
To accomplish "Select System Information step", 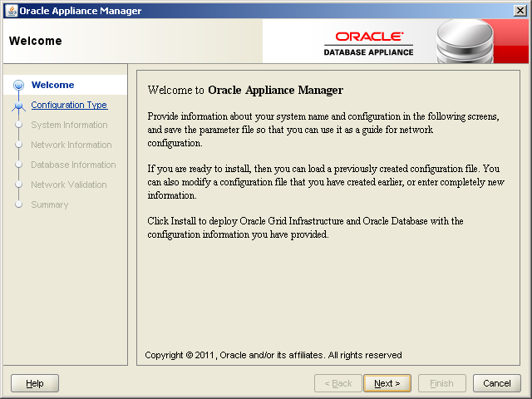I will click(69, 125).
